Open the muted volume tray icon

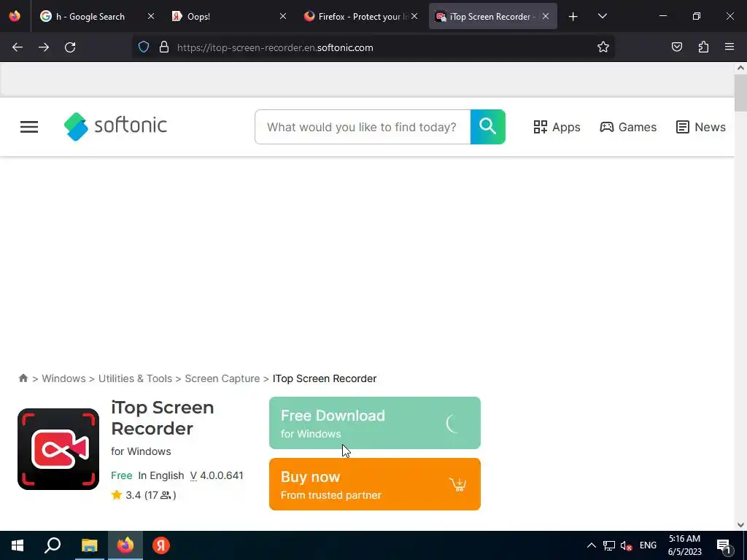pyautogui.click(x=626, y=545)
